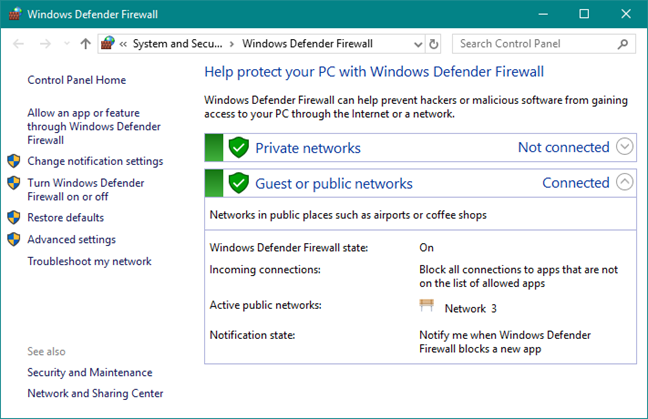Click shield icon beside Change notification settings

coord(14,161)
